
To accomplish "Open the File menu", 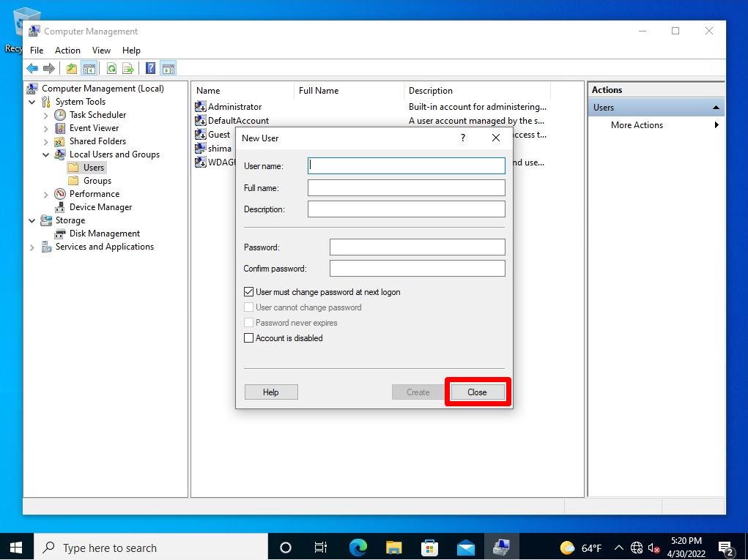I will point(37,51).
